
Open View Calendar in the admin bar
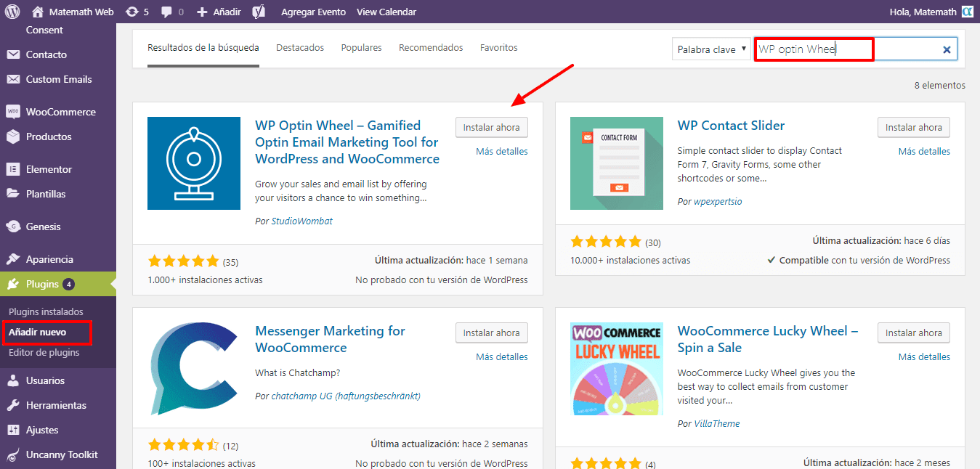[386, 12]
